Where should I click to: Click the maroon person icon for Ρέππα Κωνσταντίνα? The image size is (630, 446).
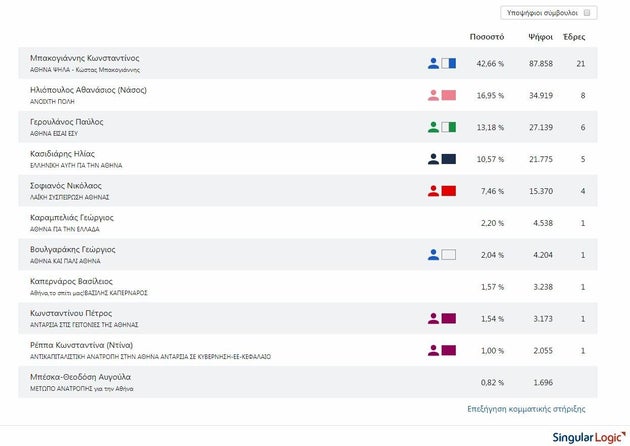point(433,351)
